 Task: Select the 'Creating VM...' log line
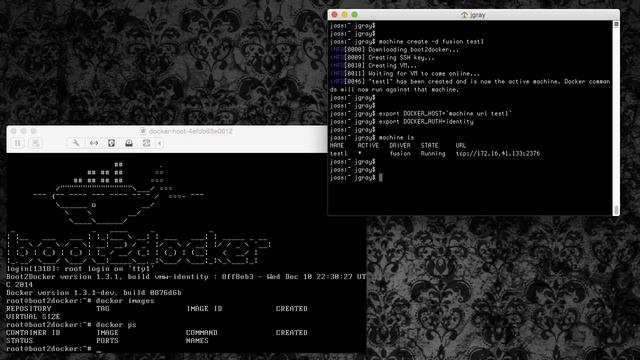click(x=393, y=66)
